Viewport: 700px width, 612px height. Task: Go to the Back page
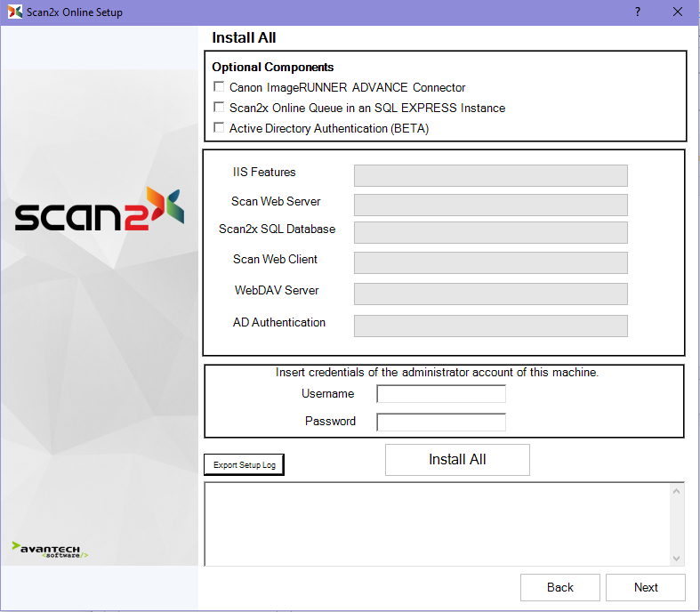[560, 587]
